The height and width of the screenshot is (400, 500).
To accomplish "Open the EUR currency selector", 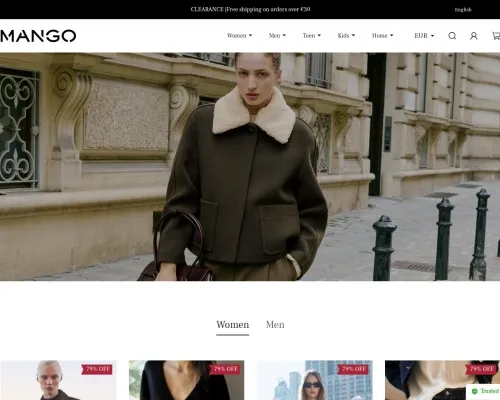I will coord(424,36).
